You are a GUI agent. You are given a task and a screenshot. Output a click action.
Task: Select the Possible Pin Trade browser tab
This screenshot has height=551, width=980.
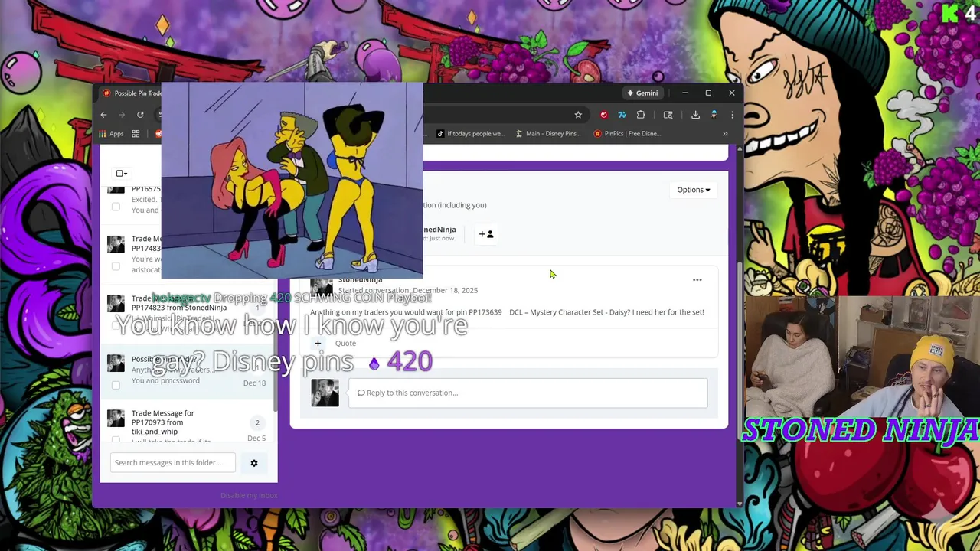click(x=132, y=93)
